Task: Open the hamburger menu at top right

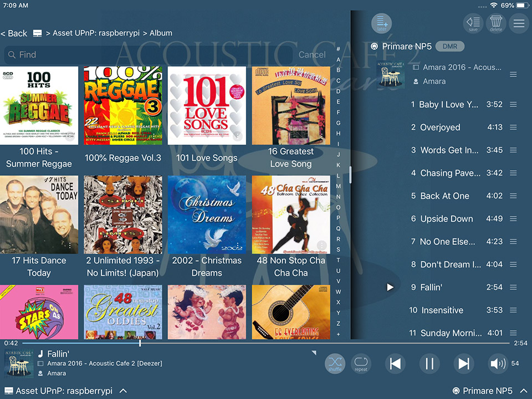Action: coord(519,23)
